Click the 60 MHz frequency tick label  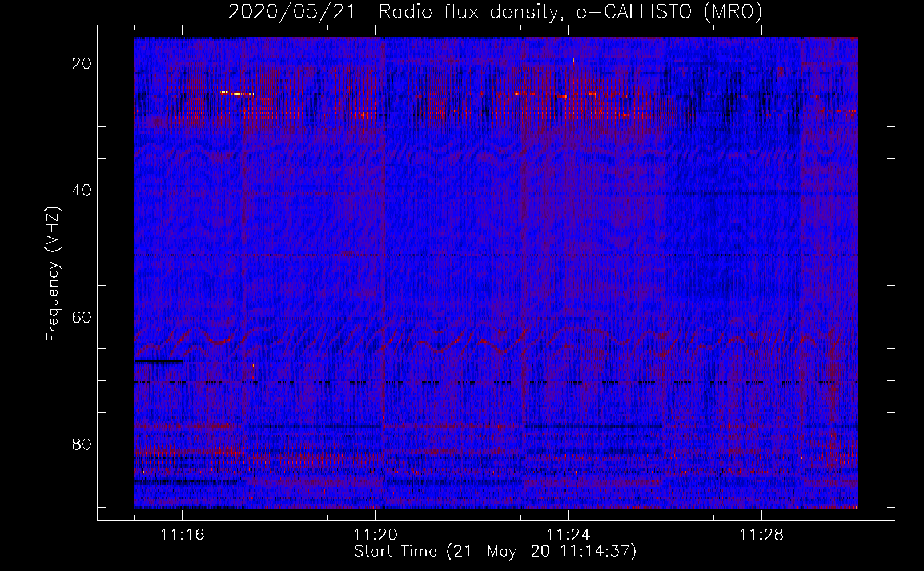82,317
